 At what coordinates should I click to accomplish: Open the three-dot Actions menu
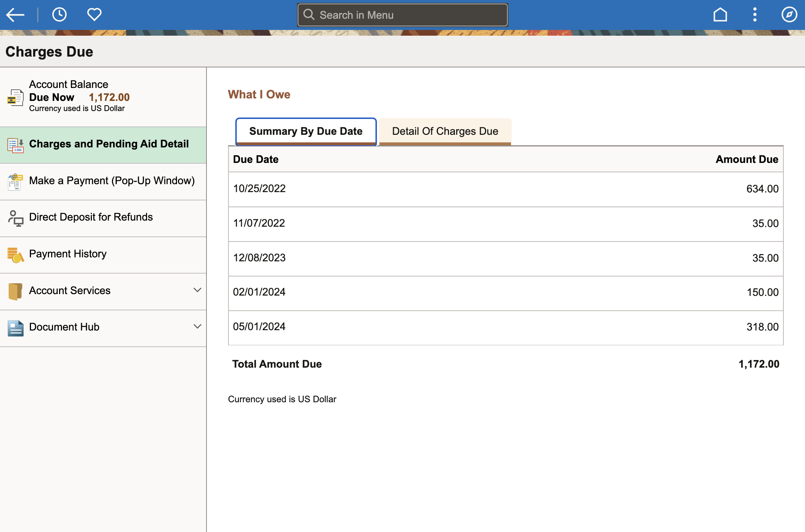(x=755, y=15)
